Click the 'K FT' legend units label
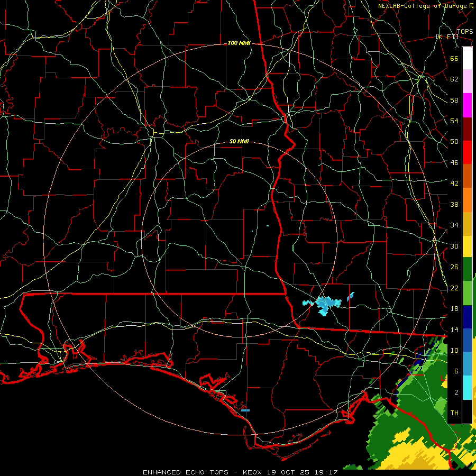 pyautogui.click(x=447, y=36)
